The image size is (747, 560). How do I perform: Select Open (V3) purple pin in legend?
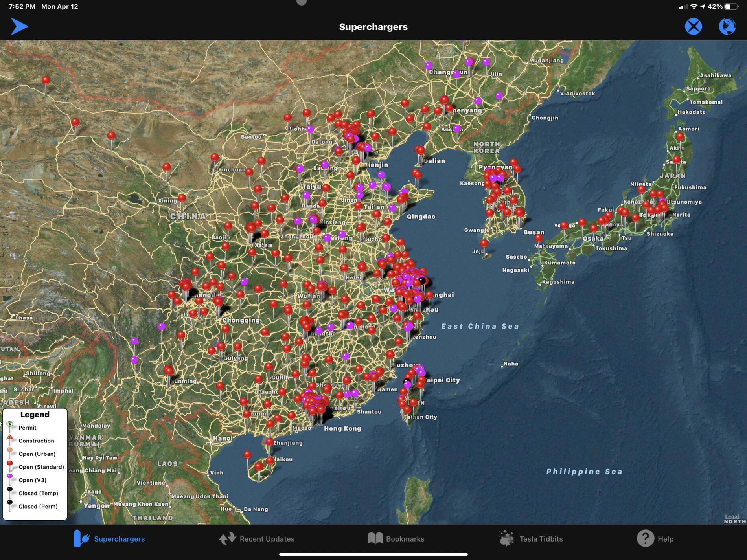[x=10, y=476]
